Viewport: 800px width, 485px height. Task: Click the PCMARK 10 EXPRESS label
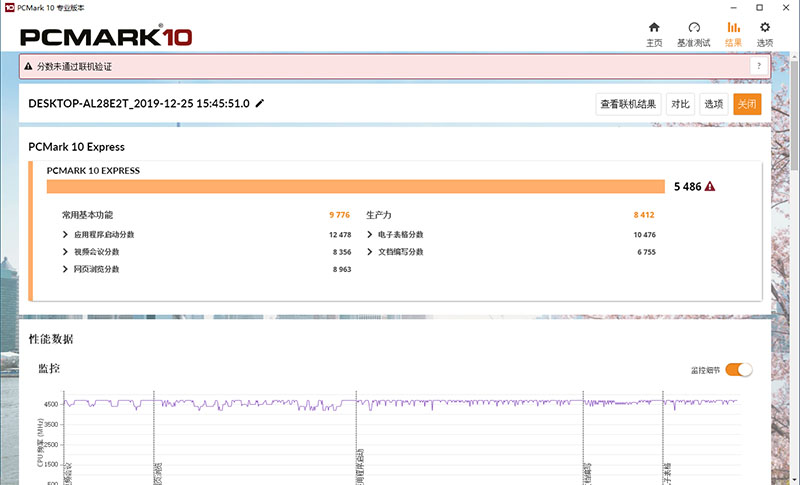[93, 170]
